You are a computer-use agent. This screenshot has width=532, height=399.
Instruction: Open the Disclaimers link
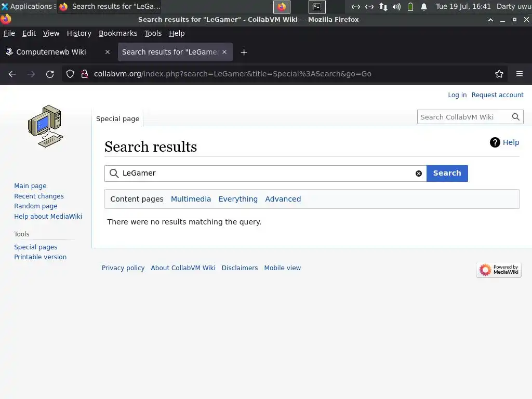point(240,268)
